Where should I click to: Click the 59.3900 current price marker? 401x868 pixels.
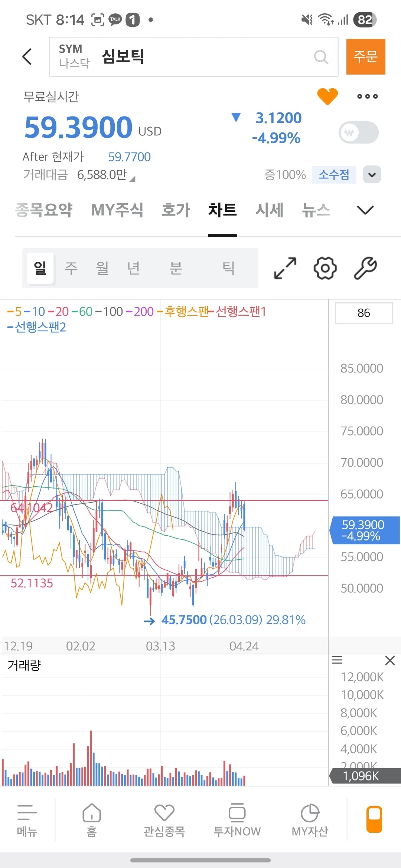pyautogui.click(x=365, y=530)
